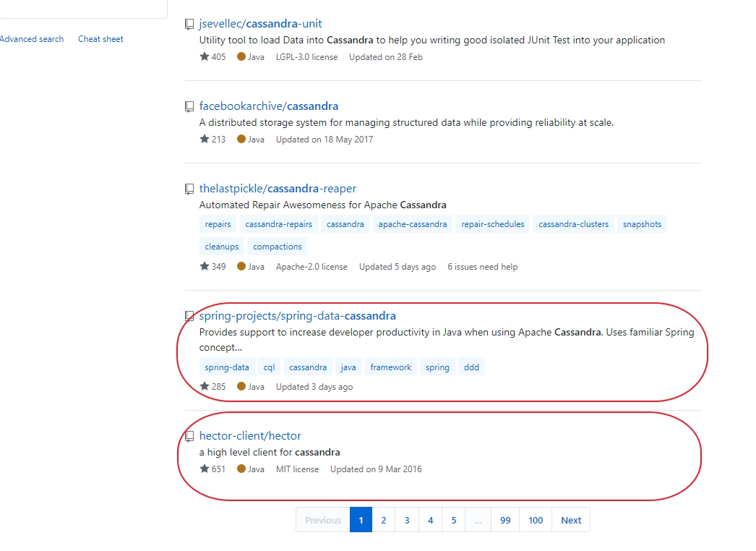The image size is (756, 551).
Task: Open the Advanced search link
Action: [31, 39]
